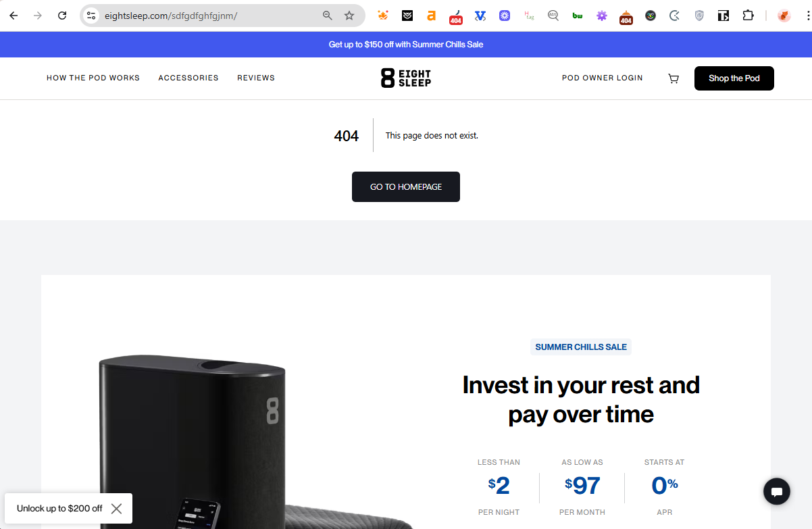Open the zoom magnifier in the address bar
The image size is (812, 529).
(x=328, y=16)
